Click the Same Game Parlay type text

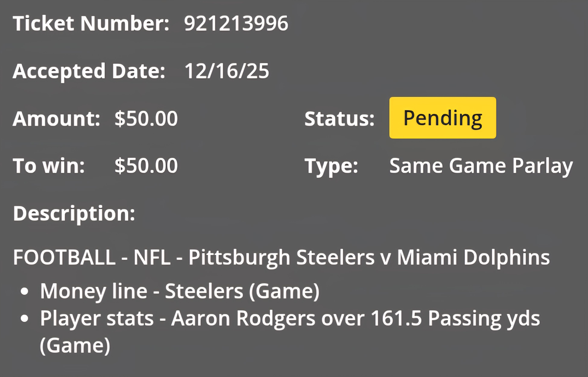(481, 166)
